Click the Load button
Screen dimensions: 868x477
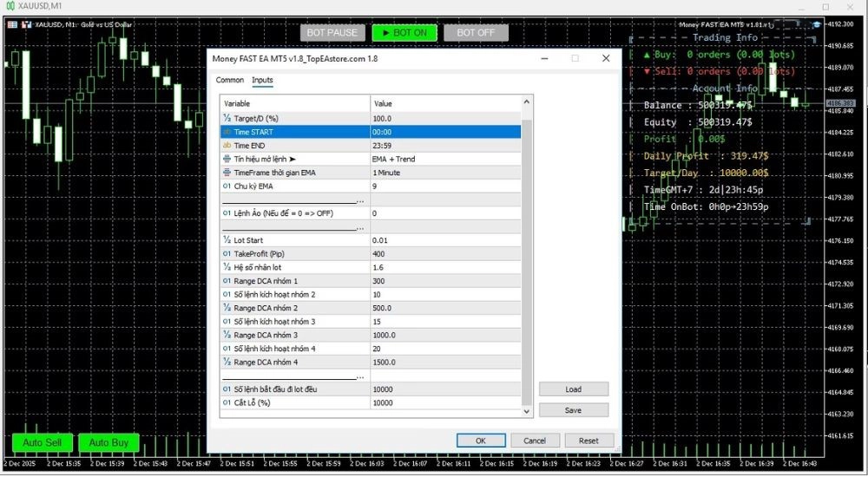coord(573,389)
